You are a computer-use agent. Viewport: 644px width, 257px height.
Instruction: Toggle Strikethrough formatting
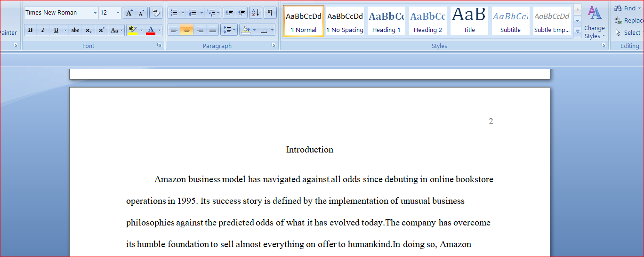coord(75,30)
